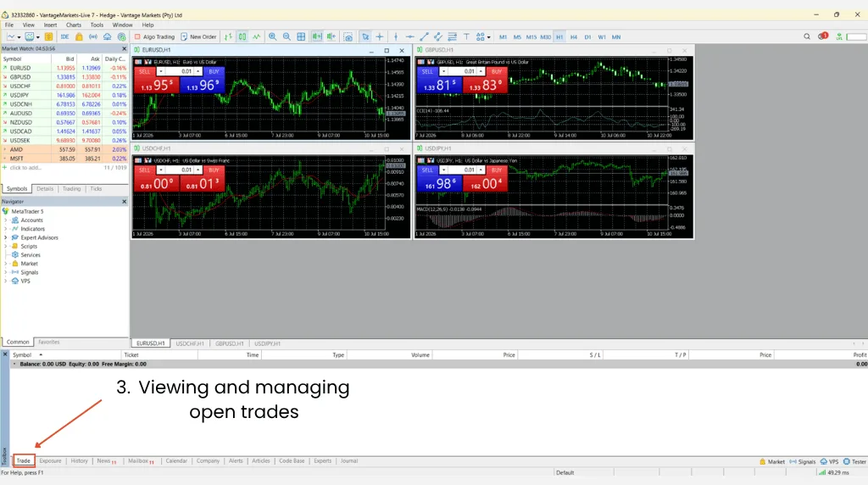Image resolution: width=868 pixels, height=485 pixels.
Task: Take a chart screenshot with camera icon
Action: point(348,37)
